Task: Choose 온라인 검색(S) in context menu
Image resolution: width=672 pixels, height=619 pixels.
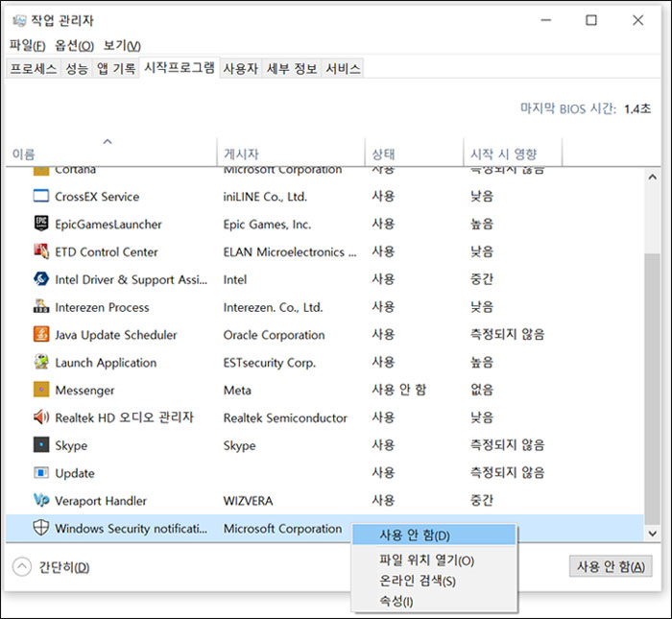Action: [x=434, y=581]
